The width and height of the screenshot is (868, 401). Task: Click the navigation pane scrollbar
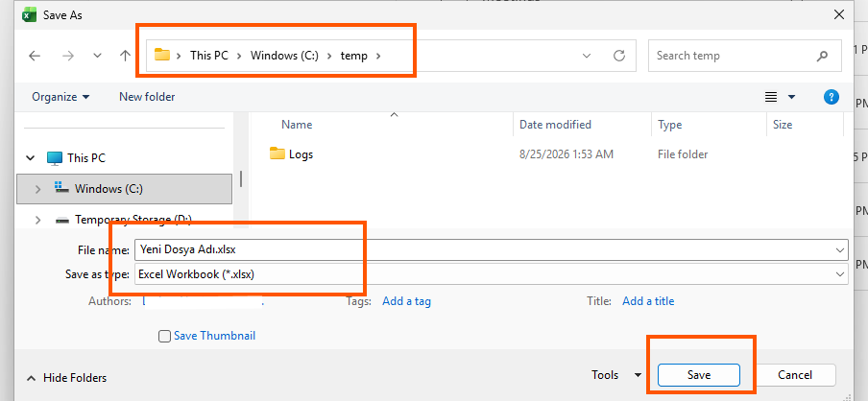pos(241,178)
